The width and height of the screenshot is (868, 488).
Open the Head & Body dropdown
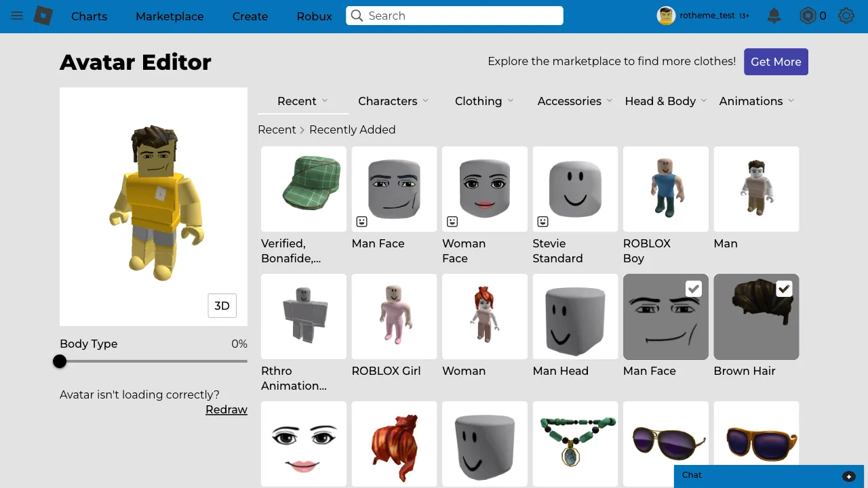click(665, 101)
